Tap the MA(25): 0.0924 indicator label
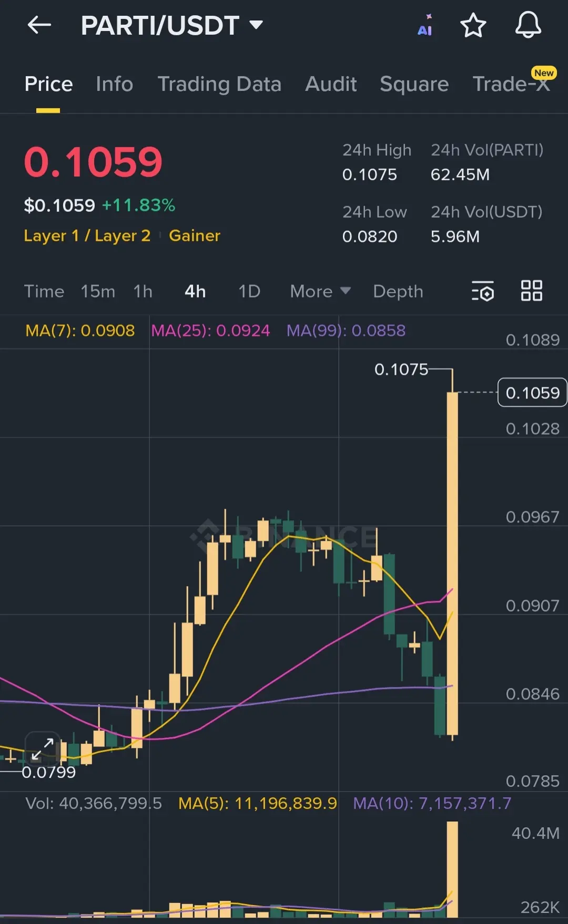The height and width of the screenshot is (924, 568). [210, 331]
